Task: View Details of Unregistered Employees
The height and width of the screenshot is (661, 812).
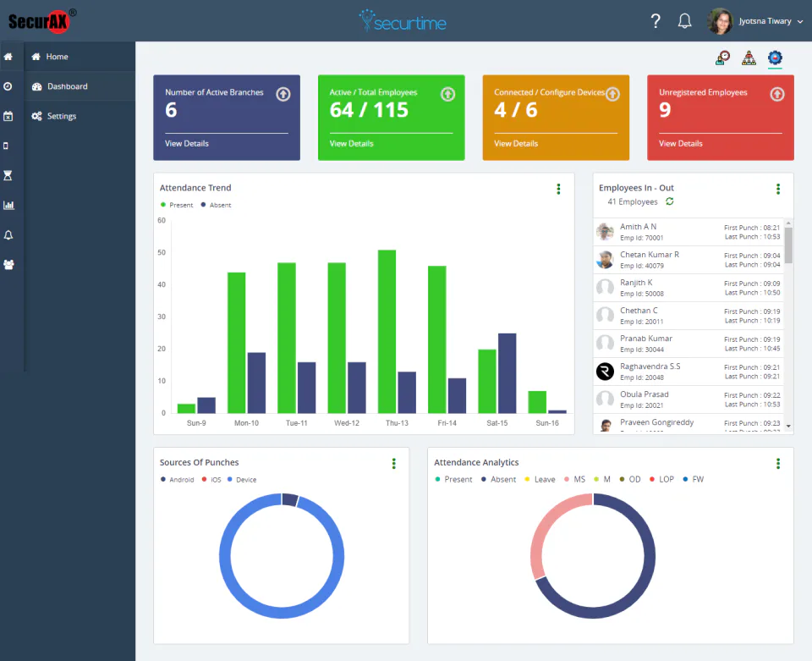Action: [x=681, y=144]
